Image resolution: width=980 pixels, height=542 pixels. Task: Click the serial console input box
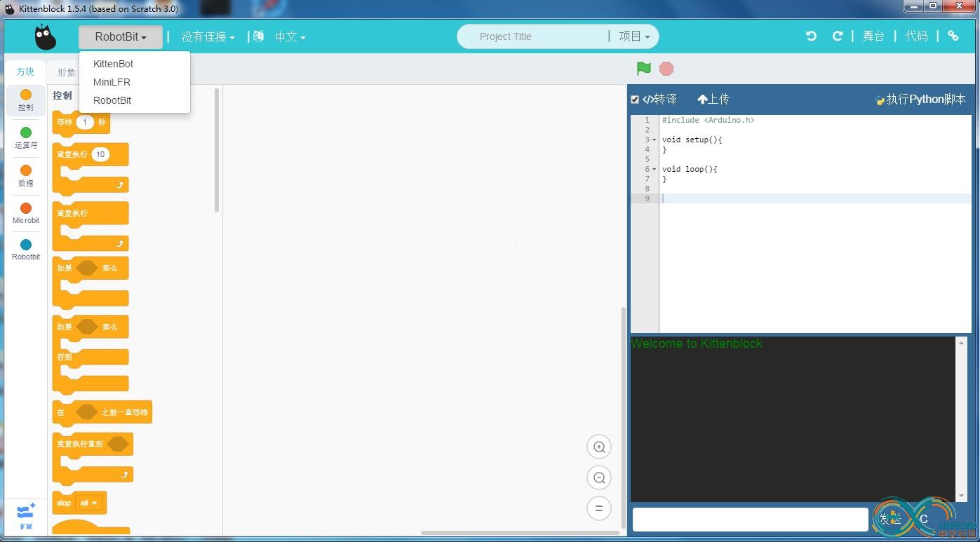pyautogui.click(x=751, y=520)
